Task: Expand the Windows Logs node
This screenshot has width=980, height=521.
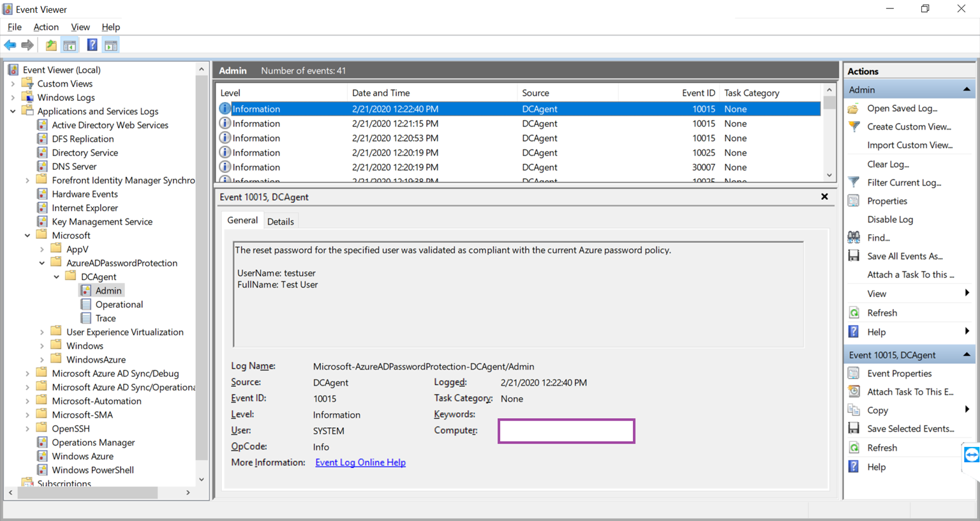Action: (13, 98)
